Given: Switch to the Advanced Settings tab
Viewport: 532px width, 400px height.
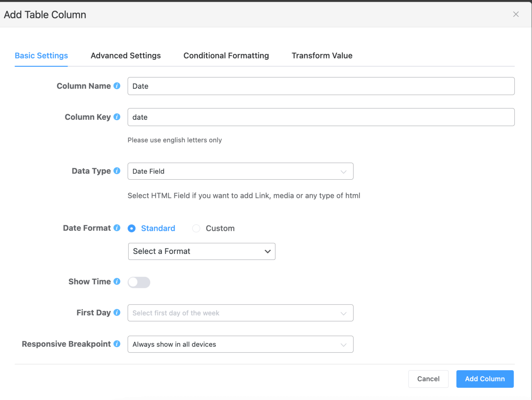Looking at the screenshot, I should pos(125,55).
